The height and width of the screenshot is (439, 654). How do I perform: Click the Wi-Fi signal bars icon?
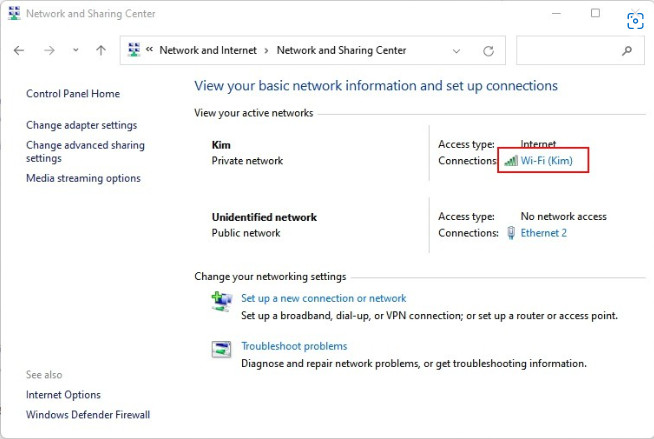[x=511, y=161]
